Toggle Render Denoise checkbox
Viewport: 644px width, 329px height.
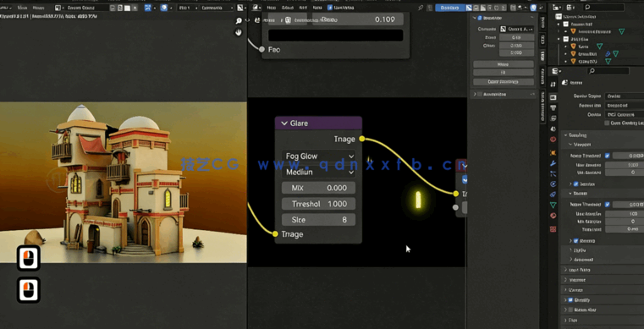point(575,240)
